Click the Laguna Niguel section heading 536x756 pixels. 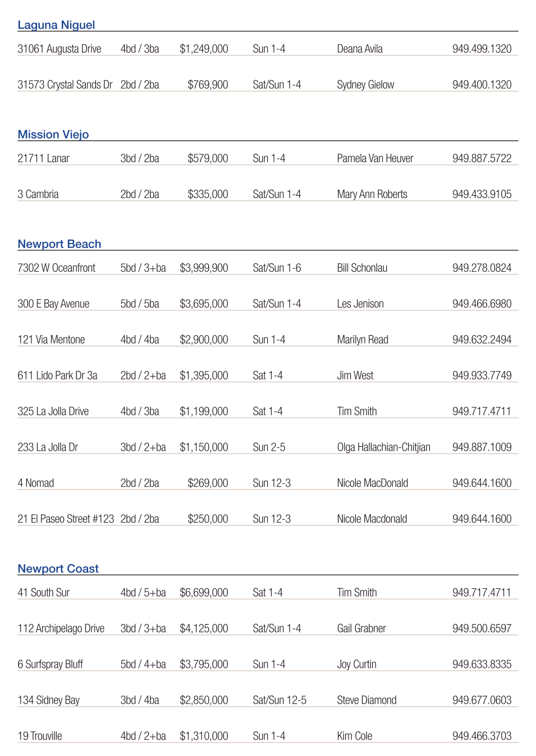tap(56, 25)
